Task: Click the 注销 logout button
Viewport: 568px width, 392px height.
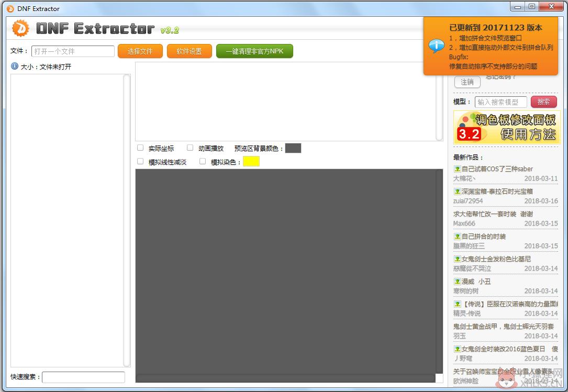Action: [x=467, y=82]
